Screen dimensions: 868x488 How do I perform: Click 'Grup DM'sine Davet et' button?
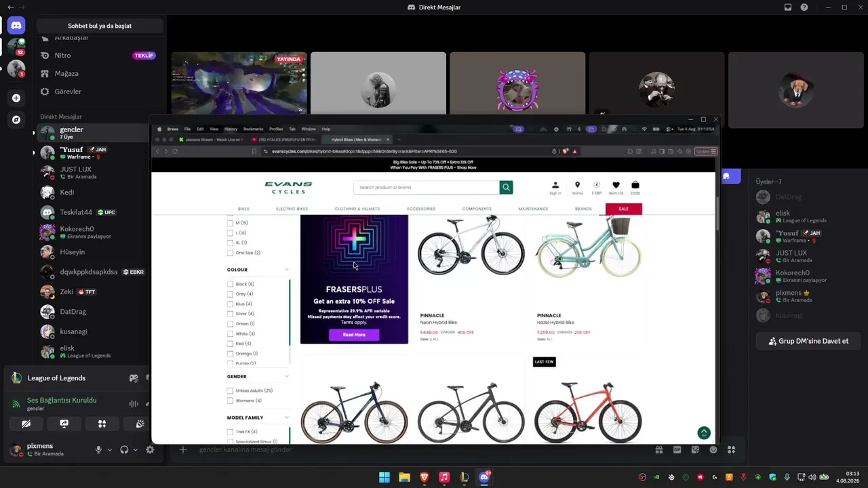pos(808,341)
